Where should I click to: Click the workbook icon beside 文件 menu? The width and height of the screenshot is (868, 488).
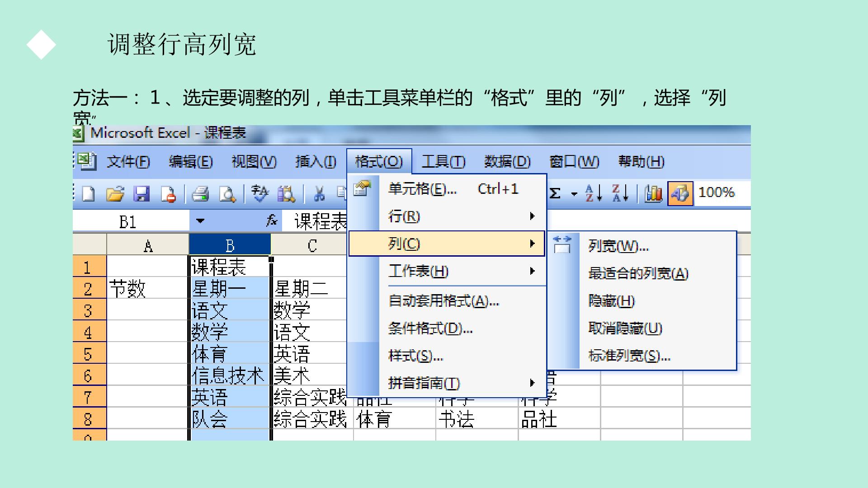[x=86, y=161]
